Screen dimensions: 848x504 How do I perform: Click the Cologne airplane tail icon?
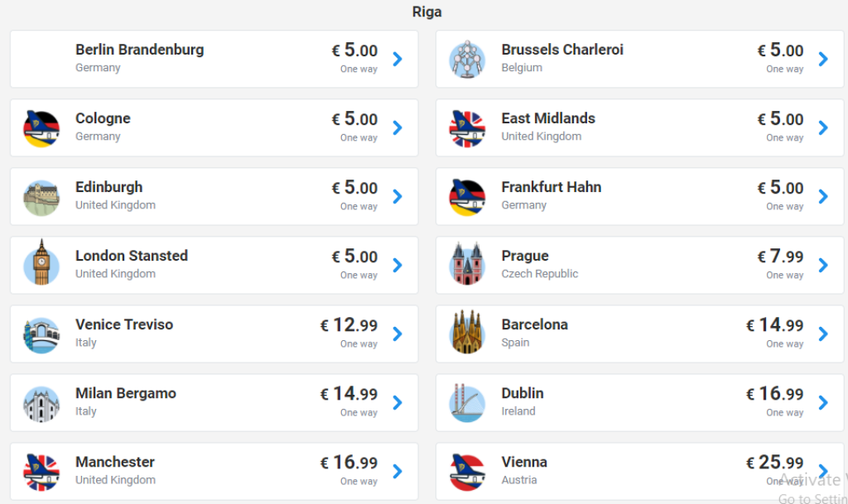point(41,128)
